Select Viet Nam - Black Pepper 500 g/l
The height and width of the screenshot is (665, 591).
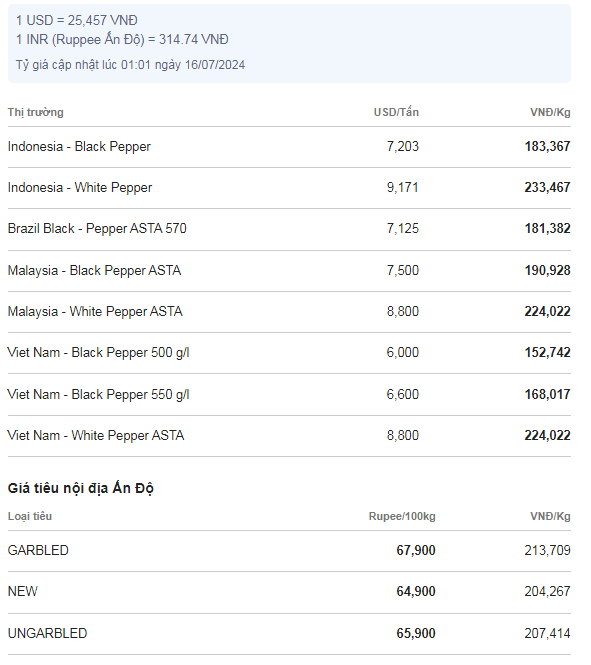(98, 353)
